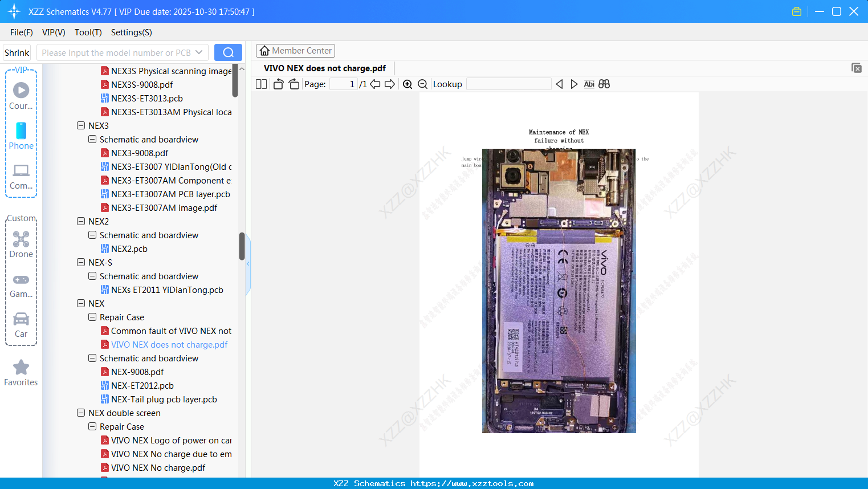Open the Courses sidebar category
The width and height of the screenshot is (868, 489).
tap(21, 96)
